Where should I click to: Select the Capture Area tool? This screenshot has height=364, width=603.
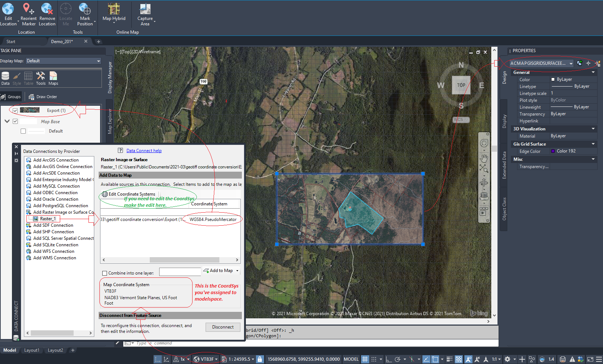pos(145,14)
